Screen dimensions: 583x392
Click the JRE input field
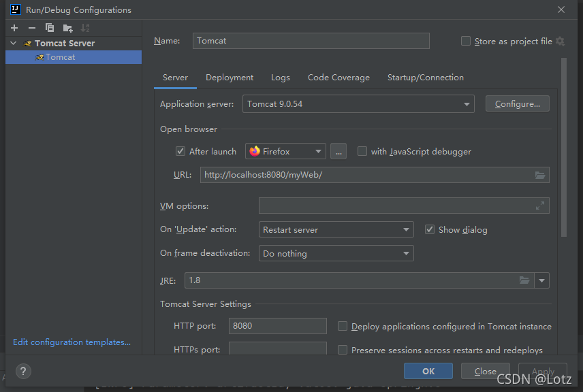point(359,280)
